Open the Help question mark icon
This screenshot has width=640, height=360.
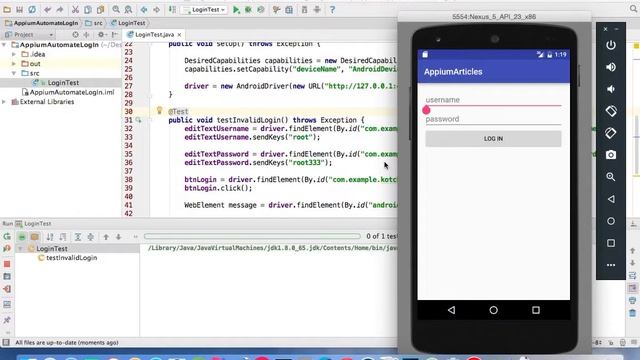click(x=332, y=9)
